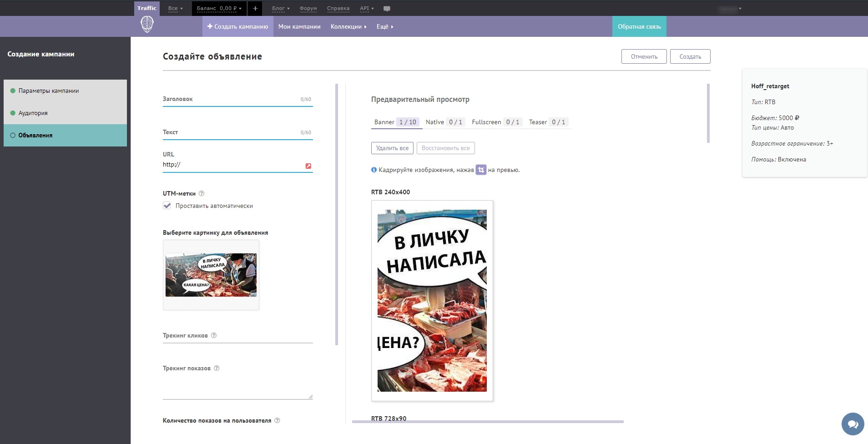Select the Аудитория step circle

12,113
